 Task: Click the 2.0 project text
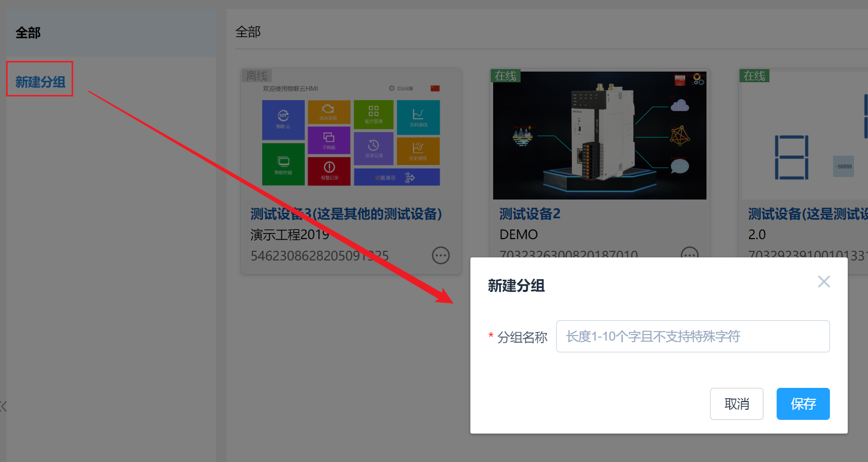tap(757, 235)
